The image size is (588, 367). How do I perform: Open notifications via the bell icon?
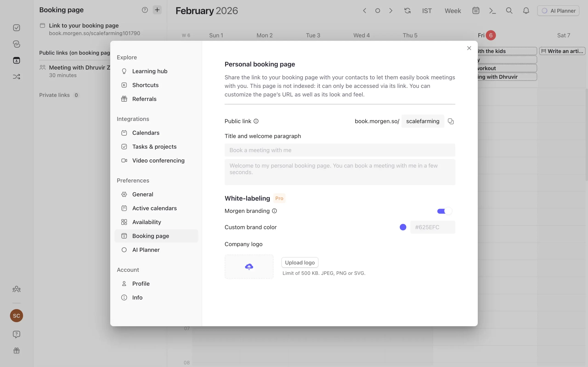(526, 11)
